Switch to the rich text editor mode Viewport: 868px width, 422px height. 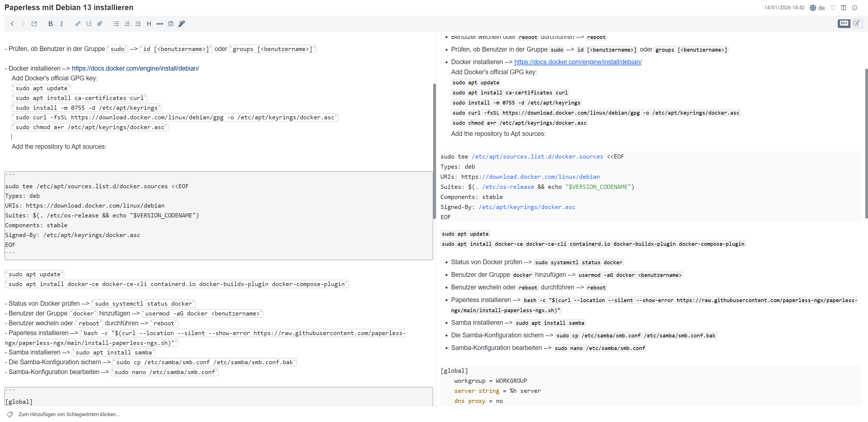click(x=856, y=23)
